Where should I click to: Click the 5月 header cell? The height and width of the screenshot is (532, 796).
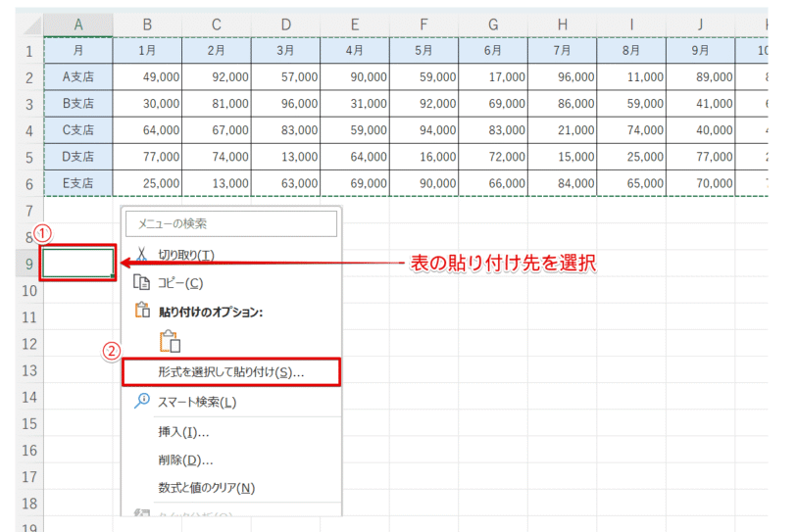pos(423,51)
